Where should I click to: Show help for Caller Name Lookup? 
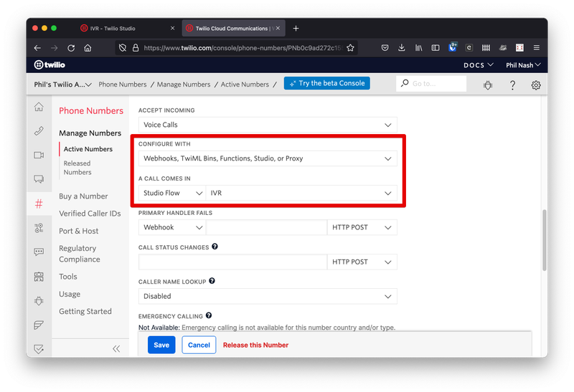(x=212, y=281)
